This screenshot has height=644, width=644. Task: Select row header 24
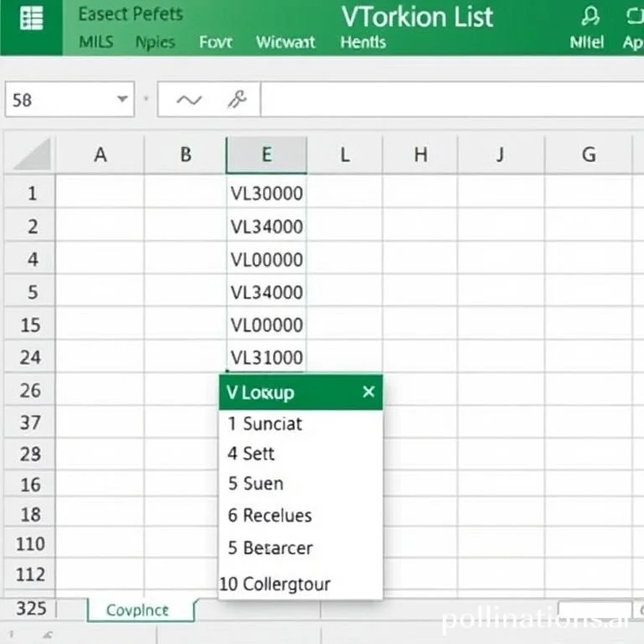coord(29,357)
